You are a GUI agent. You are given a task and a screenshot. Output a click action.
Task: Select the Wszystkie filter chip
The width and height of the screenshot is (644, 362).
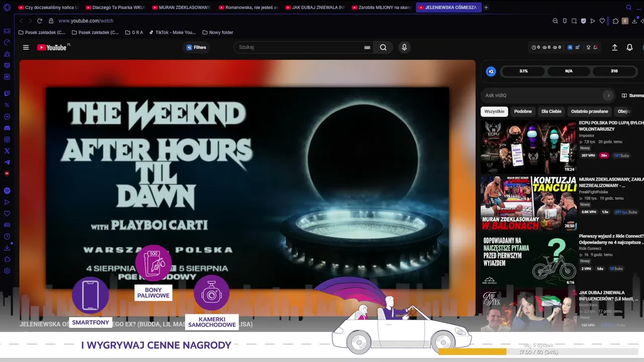pyautogui.click(x=494, y=111)
